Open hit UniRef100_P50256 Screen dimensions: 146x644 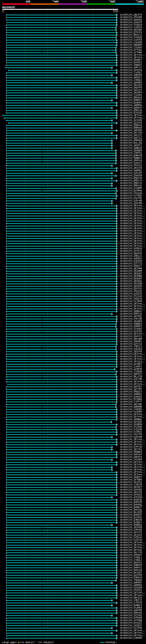click(131, 17)
